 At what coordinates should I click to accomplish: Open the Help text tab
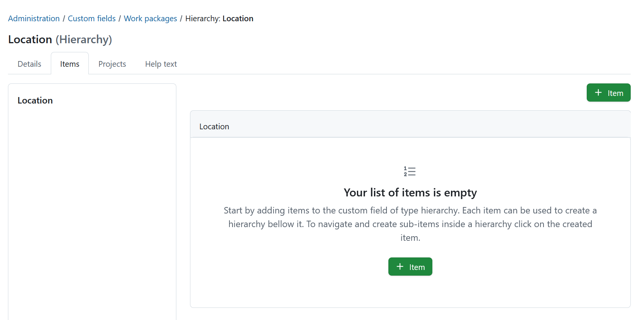[x=161, y=64]
